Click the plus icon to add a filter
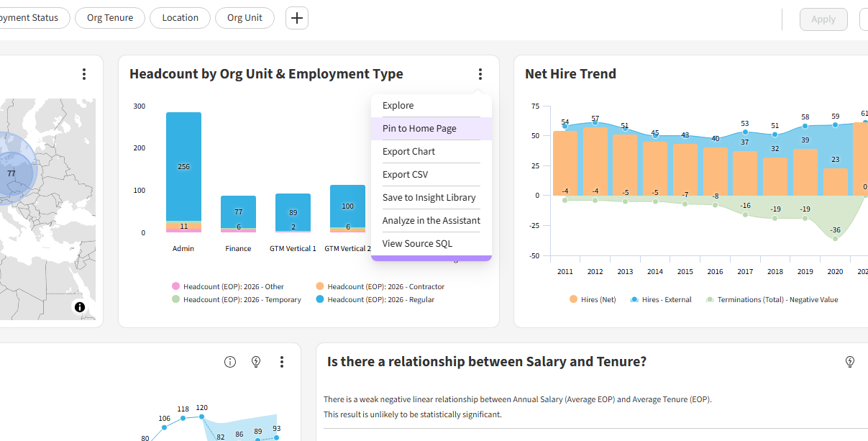This screenshot has height=441, width=868. pos(296,18)
